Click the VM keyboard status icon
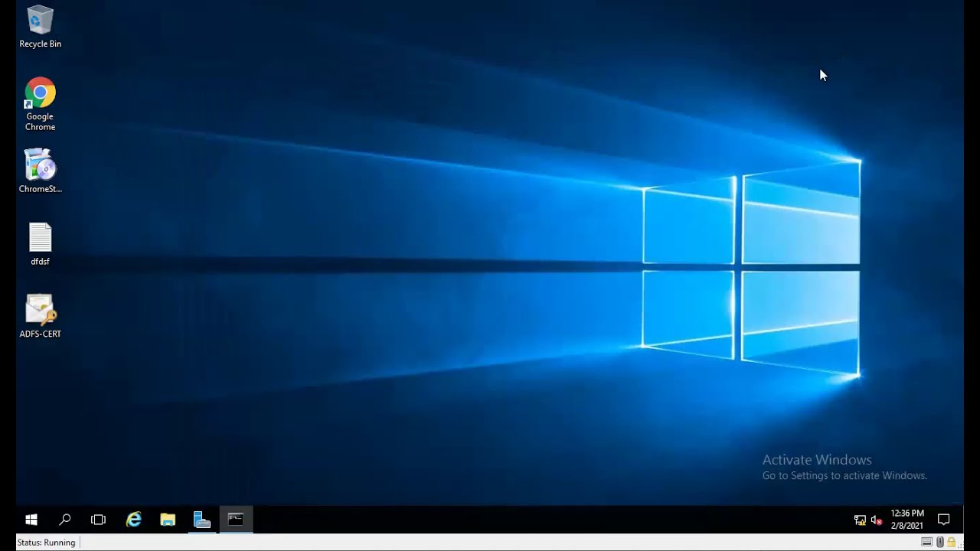 (926, 542)
